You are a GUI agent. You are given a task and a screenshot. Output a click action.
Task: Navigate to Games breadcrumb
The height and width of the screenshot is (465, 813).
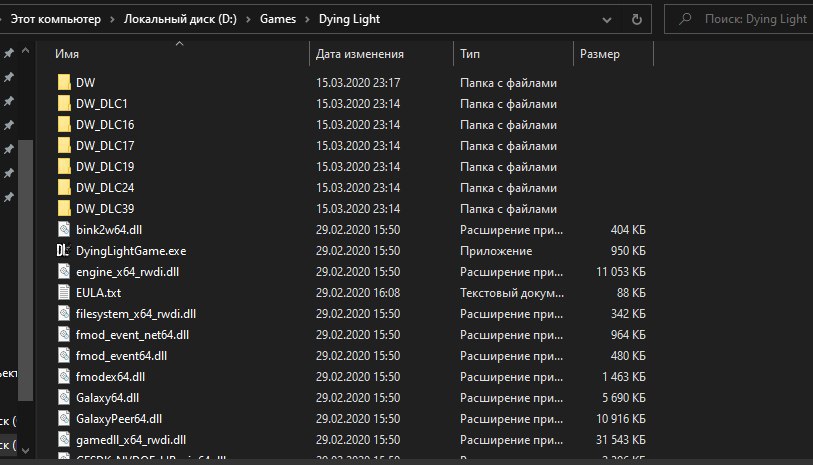278,19
